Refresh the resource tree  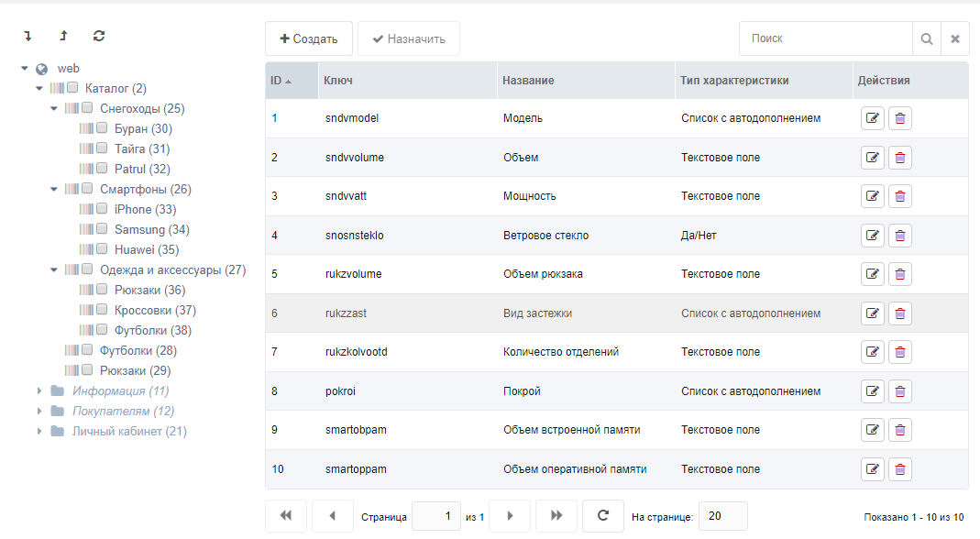click(x=99, y=37)
